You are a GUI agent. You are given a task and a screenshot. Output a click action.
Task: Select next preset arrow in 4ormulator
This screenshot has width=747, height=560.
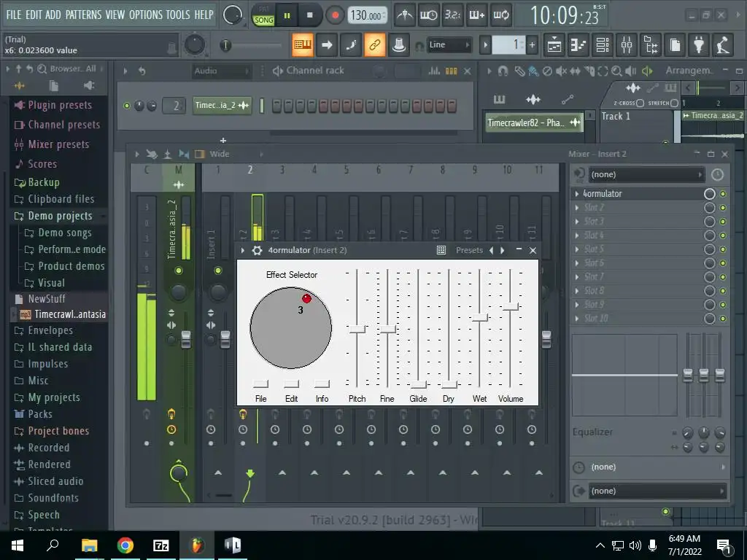[502, 250]
